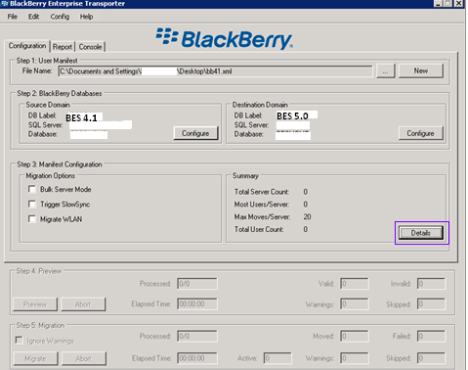Open the Summary Details button

pos(421,233)
